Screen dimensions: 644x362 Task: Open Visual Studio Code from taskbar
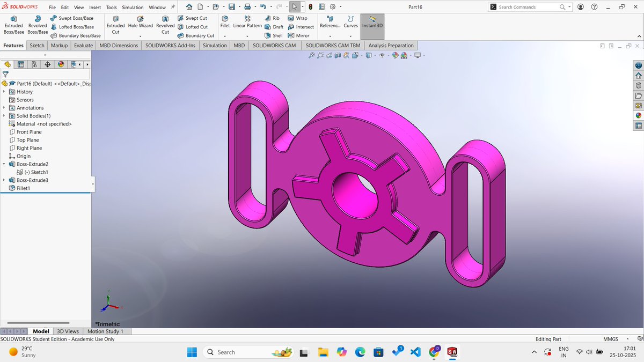[x=415, y=352]
